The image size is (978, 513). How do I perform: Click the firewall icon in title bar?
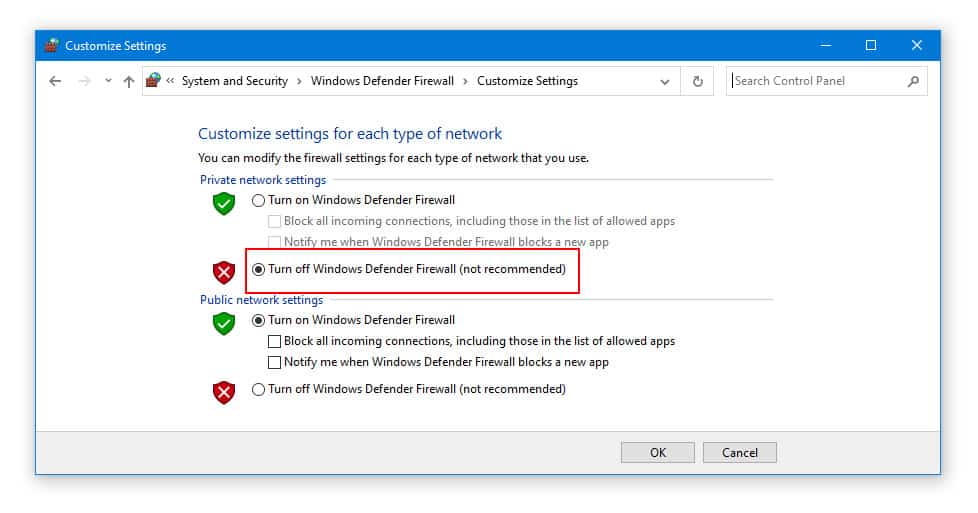[52, 45]
